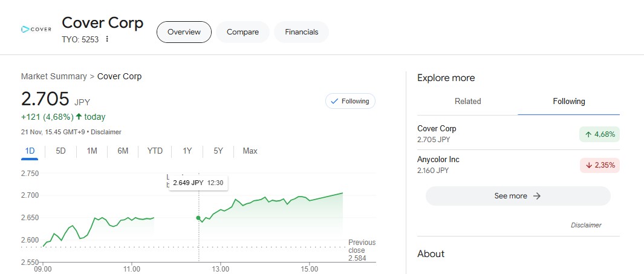Click the arrow icon in See more
The width and height of the screenshot is (644, 274).
536,196
